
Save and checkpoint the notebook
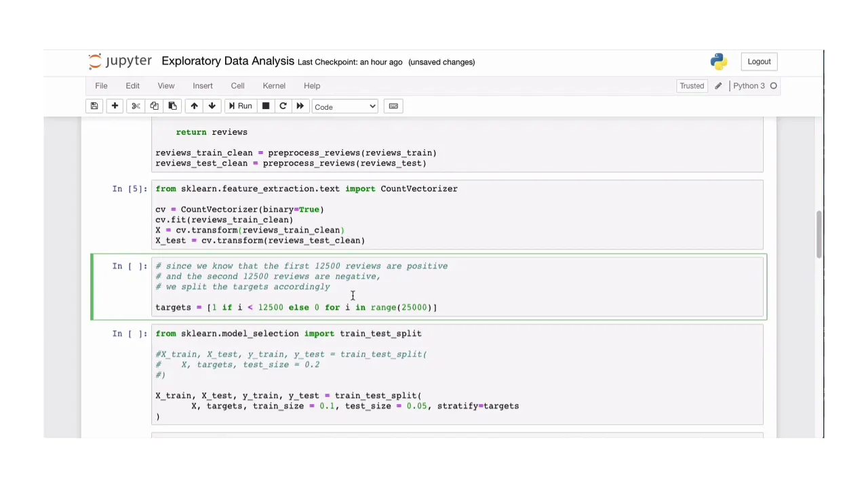click(94, 106)
